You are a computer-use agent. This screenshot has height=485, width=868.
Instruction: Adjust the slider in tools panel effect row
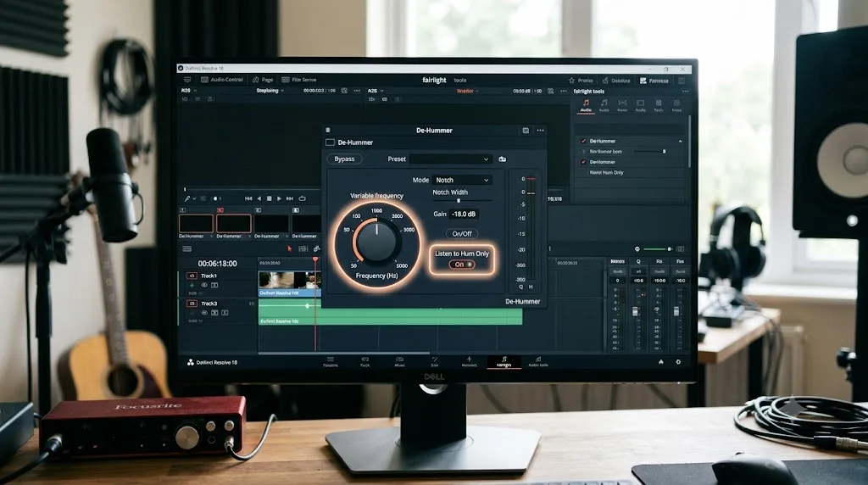650,152
